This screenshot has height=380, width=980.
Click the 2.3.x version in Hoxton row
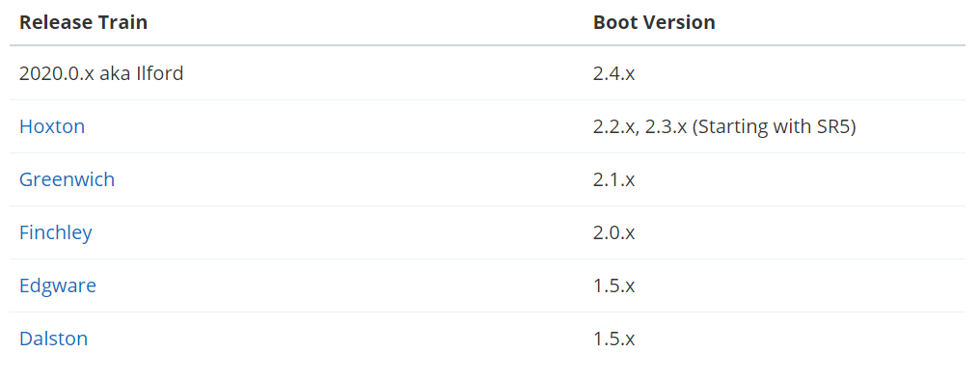(667, 127)
